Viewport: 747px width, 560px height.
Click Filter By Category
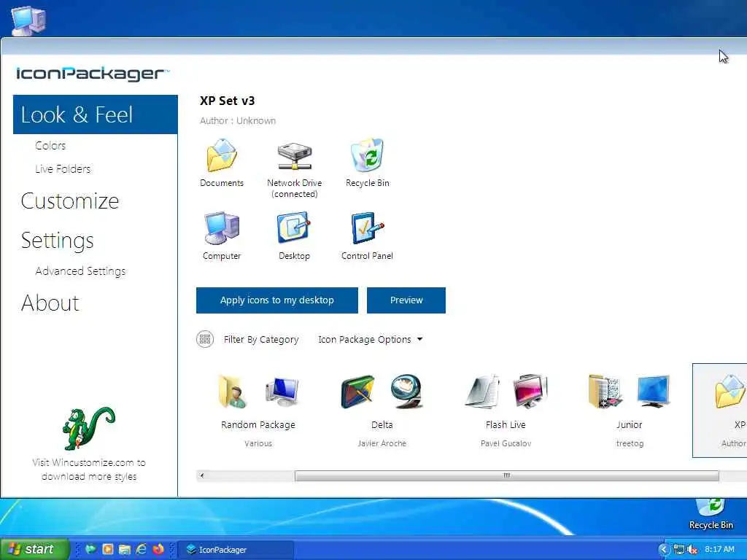pyautogui.click(x=261, y=340)
